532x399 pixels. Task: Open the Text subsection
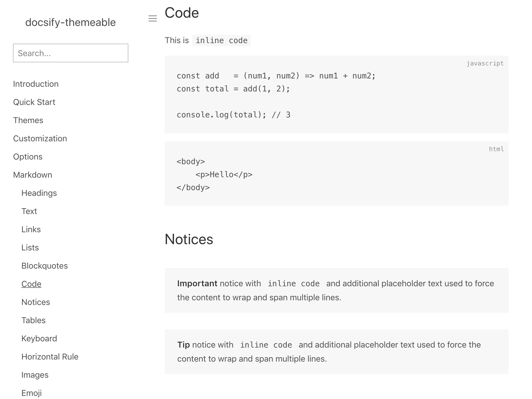click(29, 211)
